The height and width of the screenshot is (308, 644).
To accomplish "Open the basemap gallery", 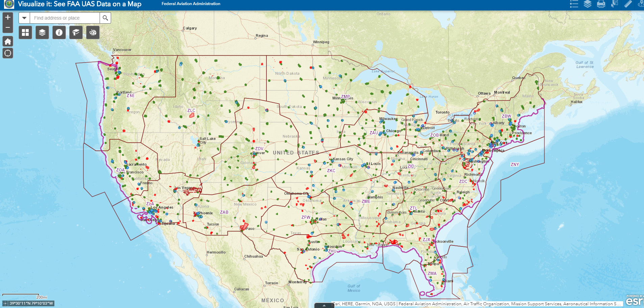I will pyautogui.click(x=25, y=32).
